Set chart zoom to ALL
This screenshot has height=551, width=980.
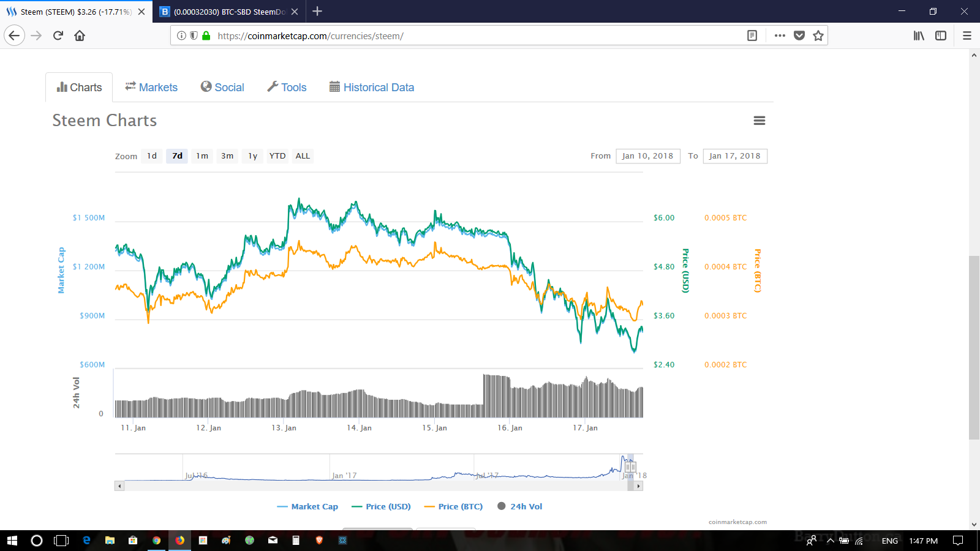tap(303, 156)
